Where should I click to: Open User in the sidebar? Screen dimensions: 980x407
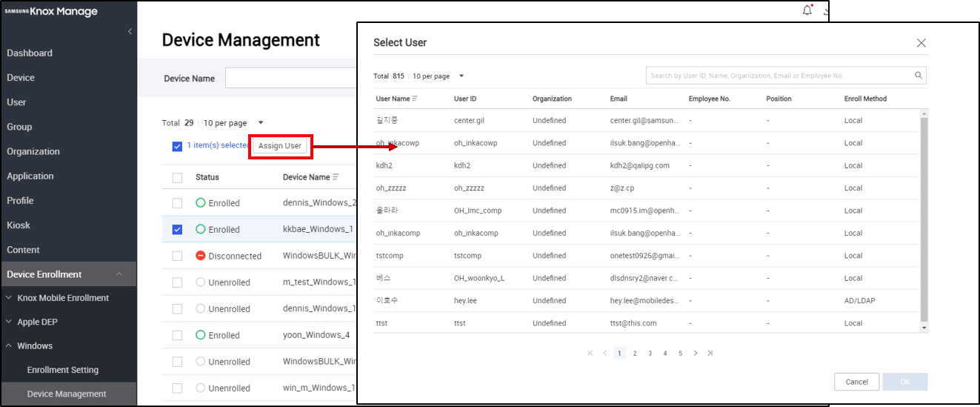coord(16,102)
